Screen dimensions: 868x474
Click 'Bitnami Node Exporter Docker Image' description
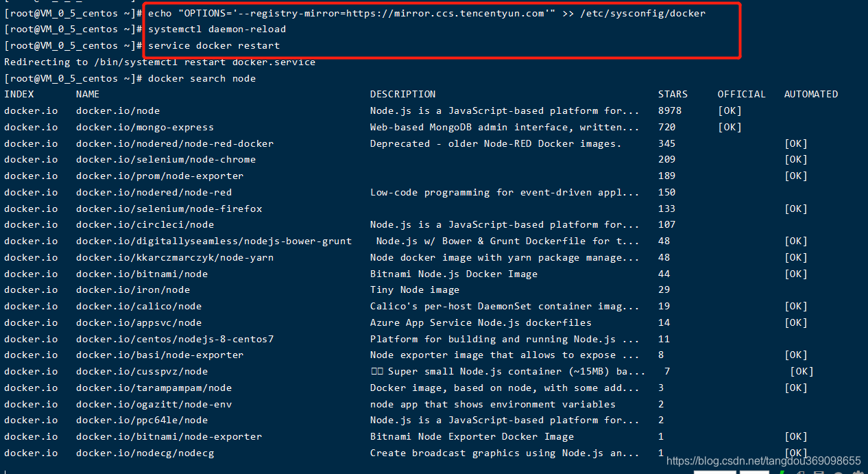472,436
